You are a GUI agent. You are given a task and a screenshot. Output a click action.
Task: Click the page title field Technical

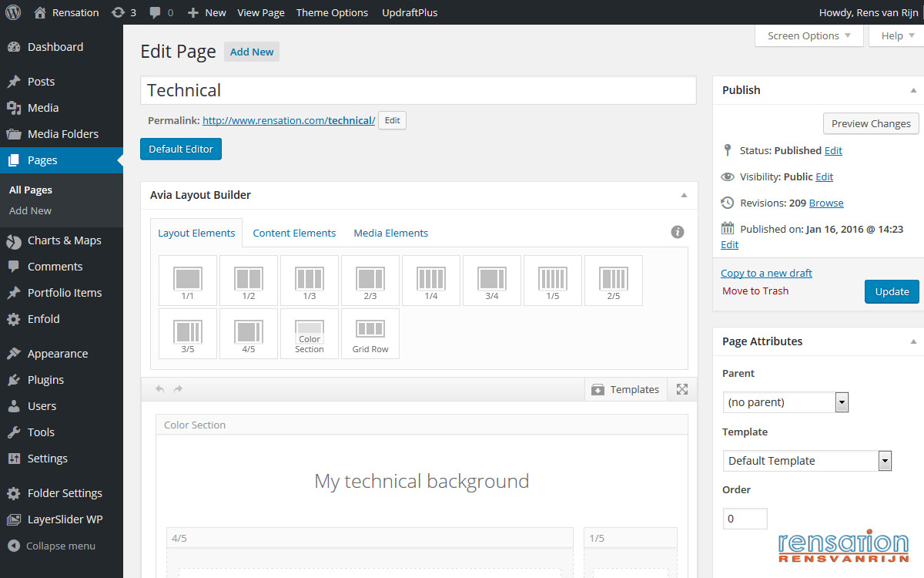point(418,90)
